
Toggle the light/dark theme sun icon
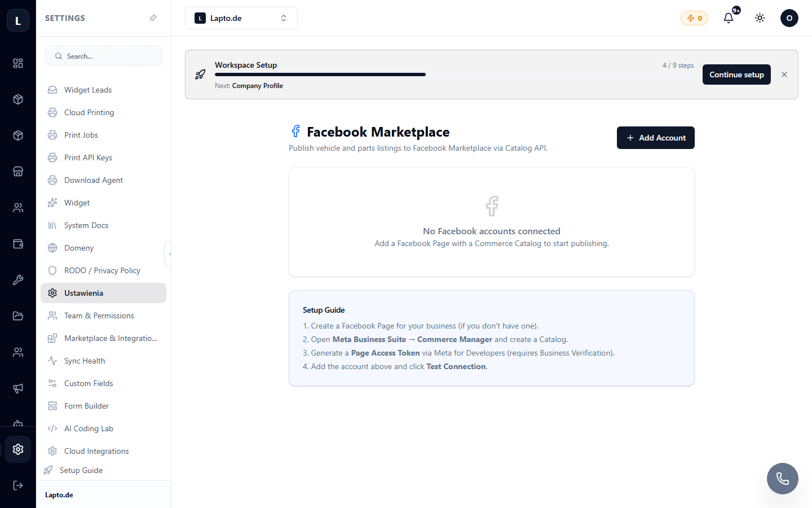click(x=760, y=18)
